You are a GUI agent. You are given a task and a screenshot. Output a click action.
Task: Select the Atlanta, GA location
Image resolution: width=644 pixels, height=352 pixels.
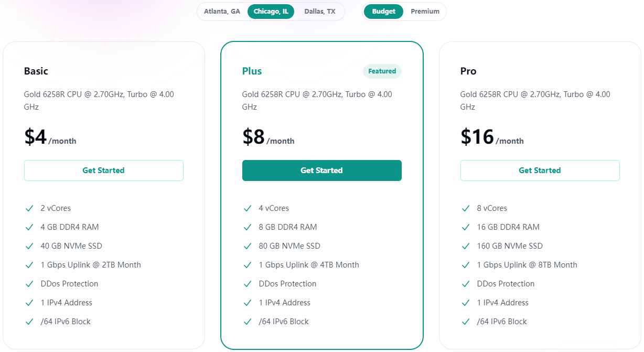coord(222,12)
